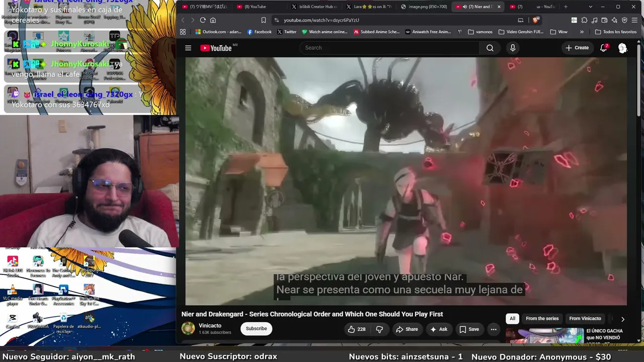Screen dimensions: 644x362
Task: Open the Outlook.com bookmark
Action: click(x=218, y=32)
